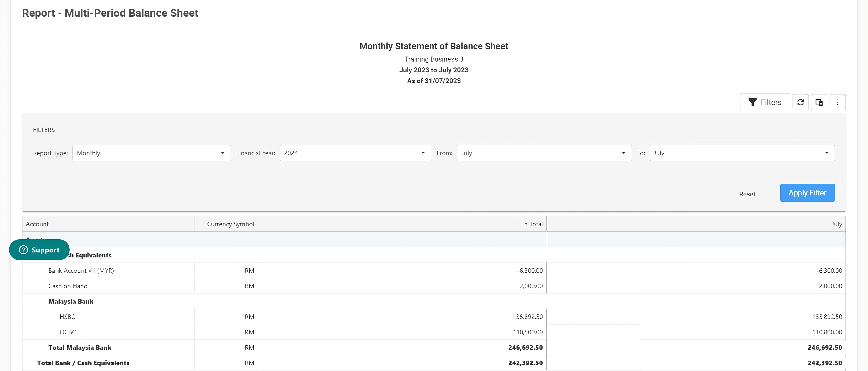Click the Cash on Hand FY Total 2,000.00
This screenshot has height=371, width=868.
coord(531,286)
